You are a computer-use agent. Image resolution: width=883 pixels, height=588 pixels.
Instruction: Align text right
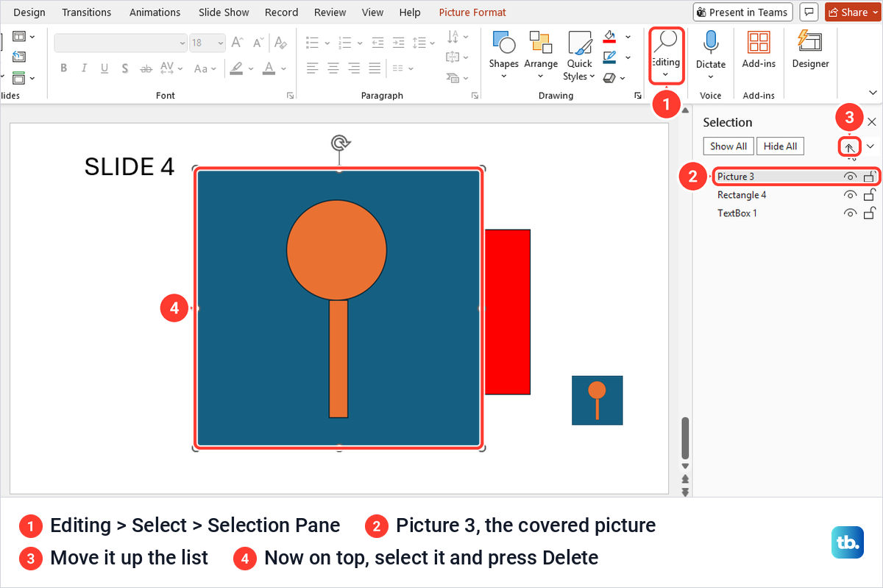[x=354, y=68]
